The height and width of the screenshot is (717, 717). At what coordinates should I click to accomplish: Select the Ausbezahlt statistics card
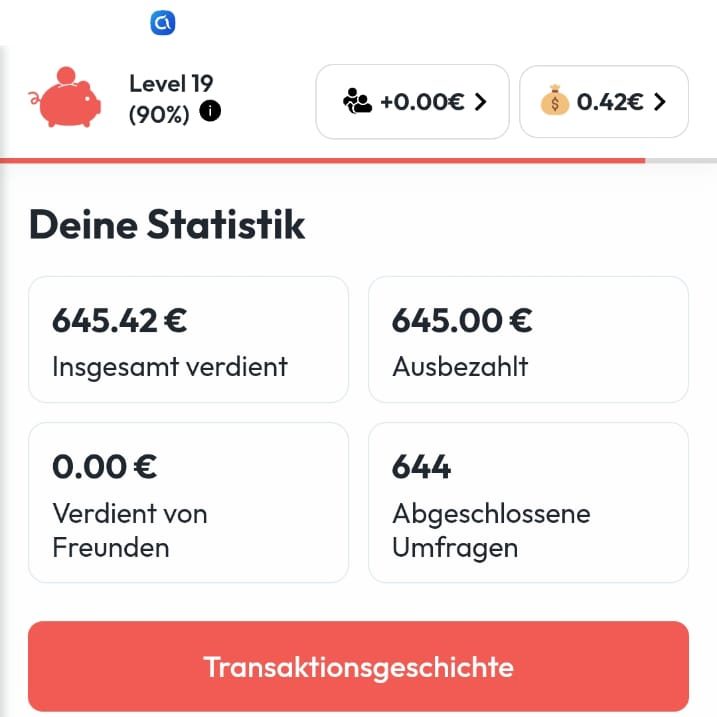(x=528, y=340)
